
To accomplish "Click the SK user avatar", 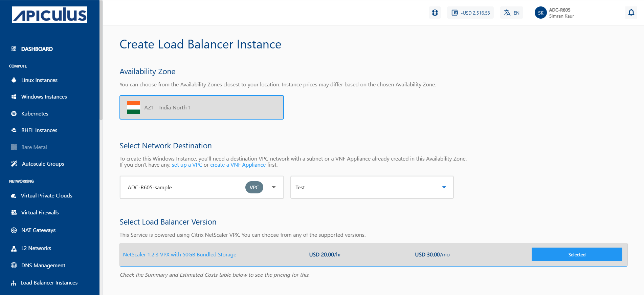I will point(541,13).
